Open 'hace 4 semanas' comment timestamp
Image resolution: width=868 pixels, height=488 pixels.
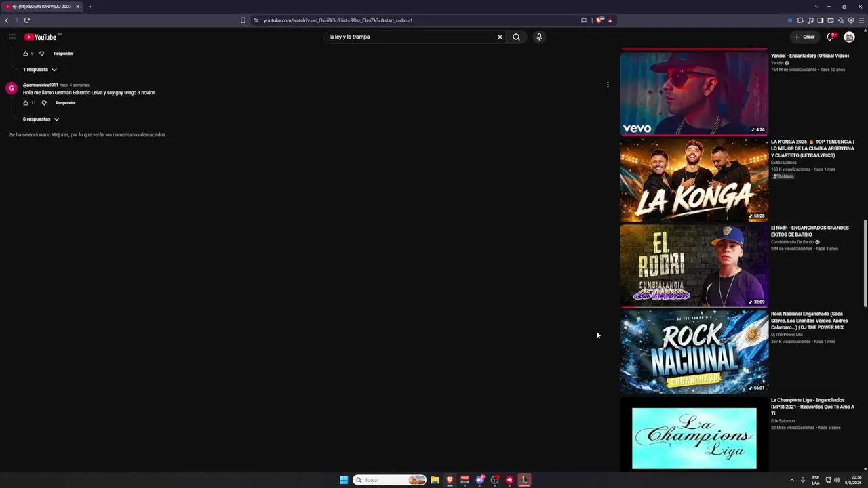point(75,85)
